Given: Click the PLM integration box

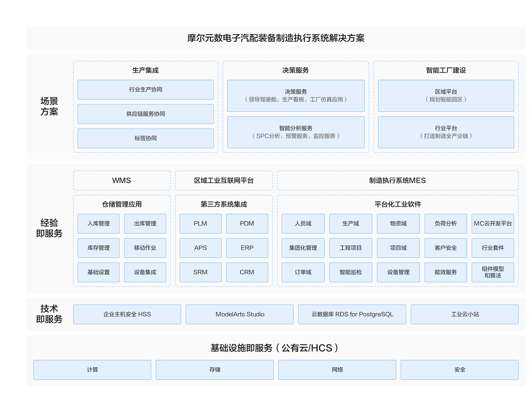Looking at the screenshot, I should click(x=200, y=224).
